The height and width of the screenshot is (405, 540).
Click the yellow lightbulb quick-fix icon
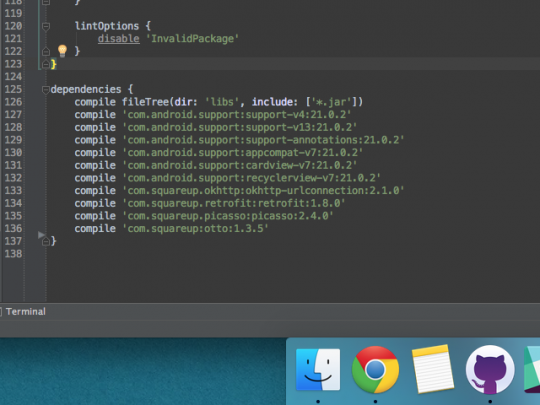pyautogui.click(x=62, y=51)
